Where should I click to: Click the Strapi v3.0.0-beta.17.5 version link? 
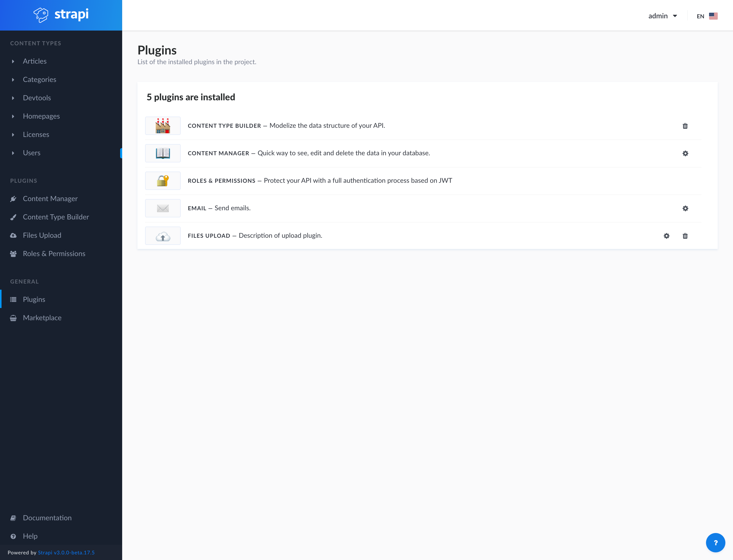tap(66, 552)
